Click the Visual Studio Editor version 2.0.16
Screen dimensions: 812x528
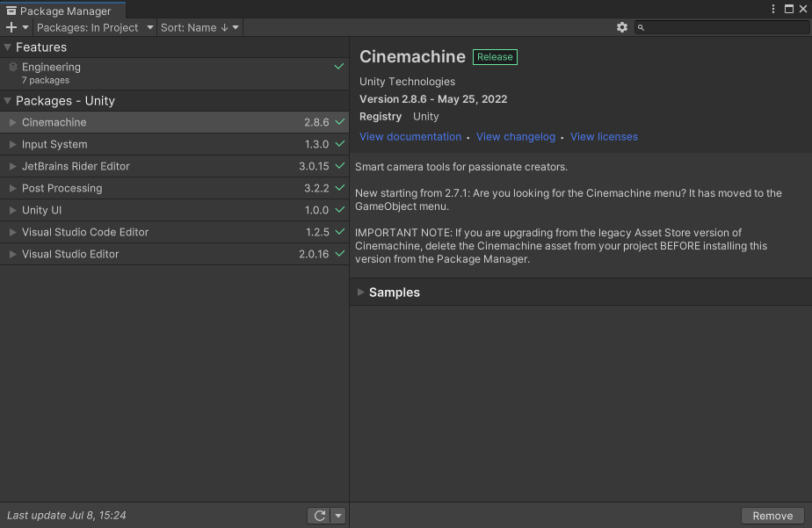tap(314, 254)
